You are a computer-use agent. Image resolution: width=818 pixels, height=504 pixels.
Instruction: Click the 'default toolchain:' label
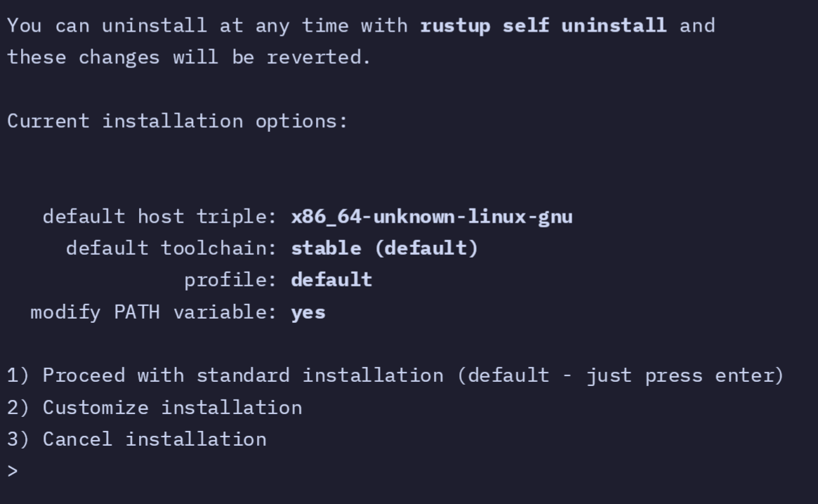[172, 248]
